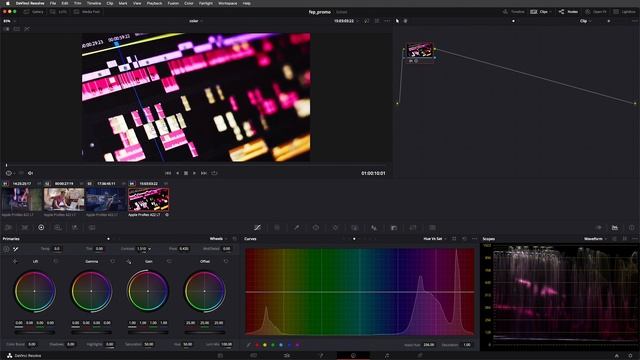Click the auto balance icon in Primaries
Viewport: 640px width, 360px height.
pyautogui.click(x=6, y=249)
